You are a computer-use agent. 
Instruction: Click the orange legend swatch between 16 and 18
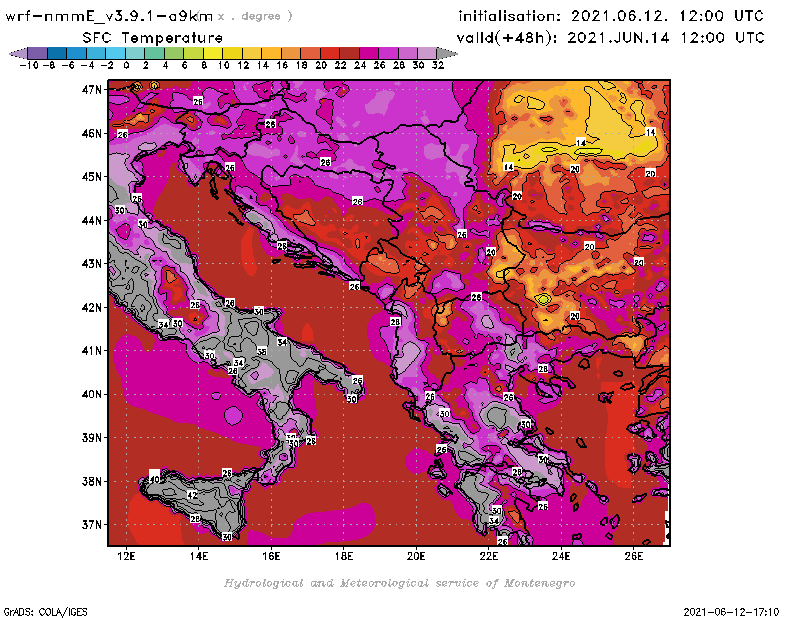click(x=291, y=53)
